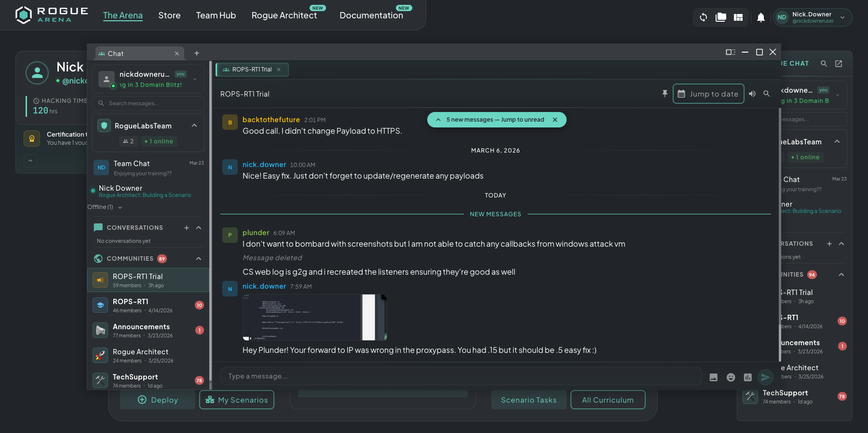Open Documentation
The image size is (868, 433).
tap(371, 15)
